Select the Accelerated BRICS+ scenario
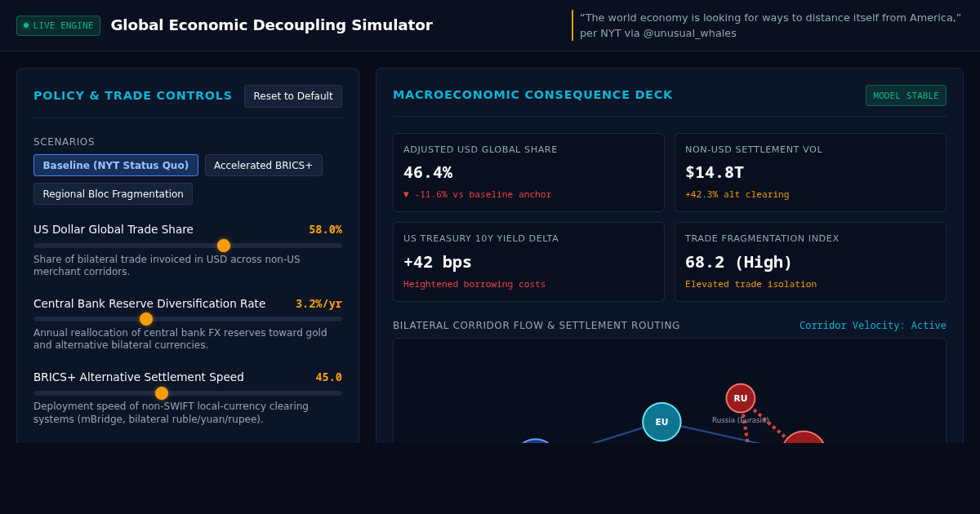The image size is (980, 514). [x=264, y=166]
